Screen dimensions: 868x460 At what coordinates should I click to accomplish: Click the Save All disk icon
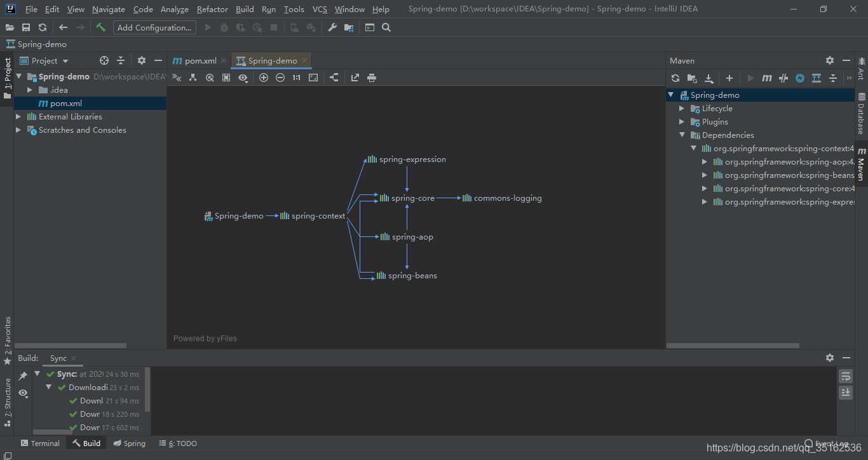[26, 27]
